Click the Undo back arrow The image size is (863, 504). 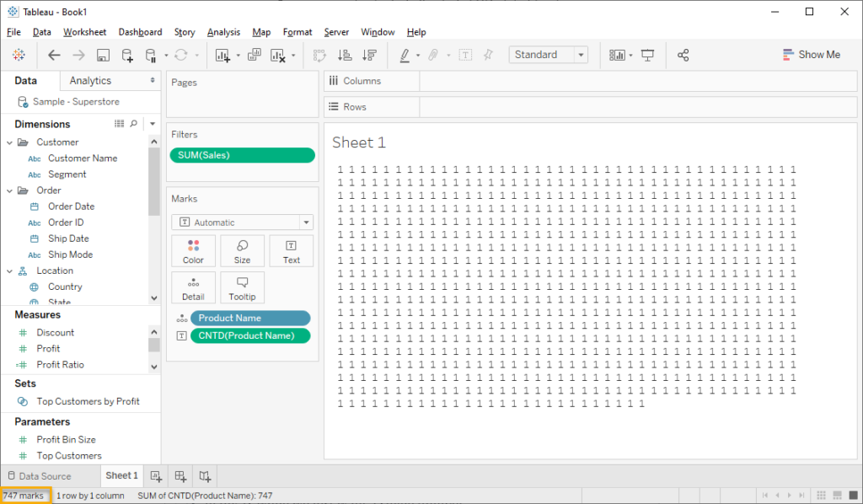(x=54, y=55)
